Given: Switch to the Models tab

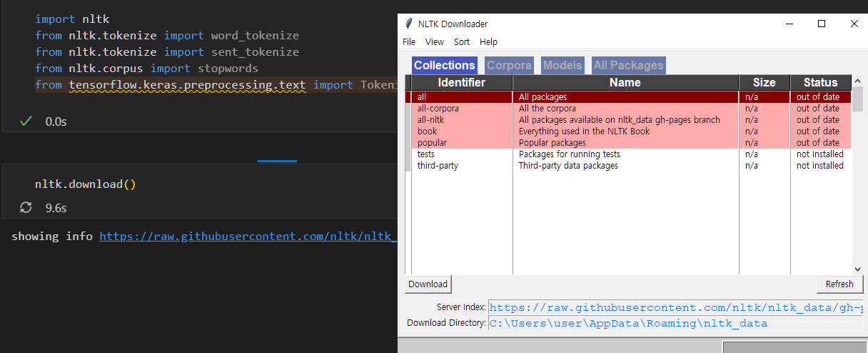Looking at the screenshot, I should click(562, 66).
